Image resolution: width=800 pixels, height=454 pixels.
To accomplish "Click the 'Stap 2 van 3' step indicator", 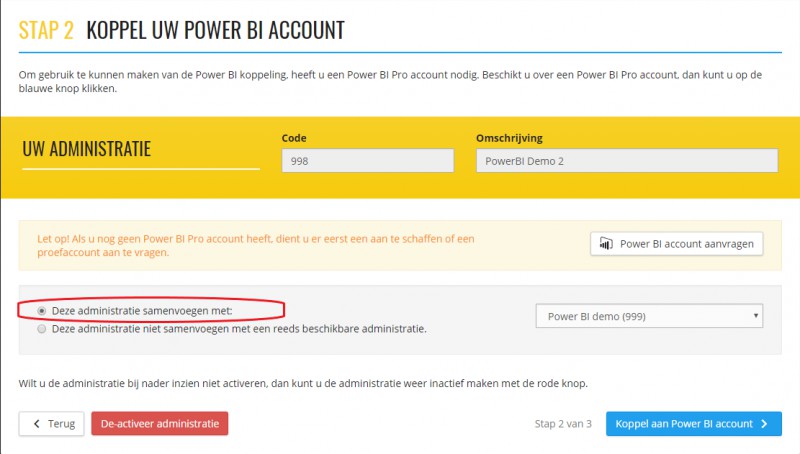I will click(563, 423).
